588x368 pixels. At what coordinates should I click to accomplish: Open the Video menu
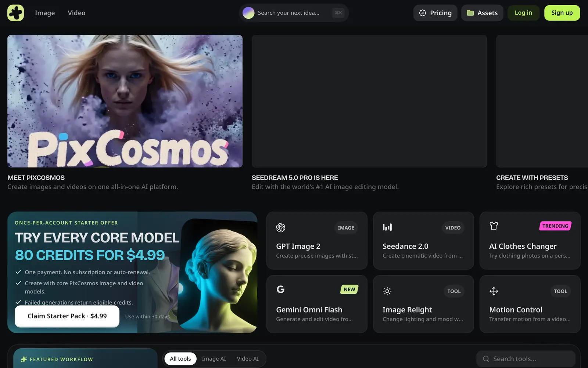[76, 13]
